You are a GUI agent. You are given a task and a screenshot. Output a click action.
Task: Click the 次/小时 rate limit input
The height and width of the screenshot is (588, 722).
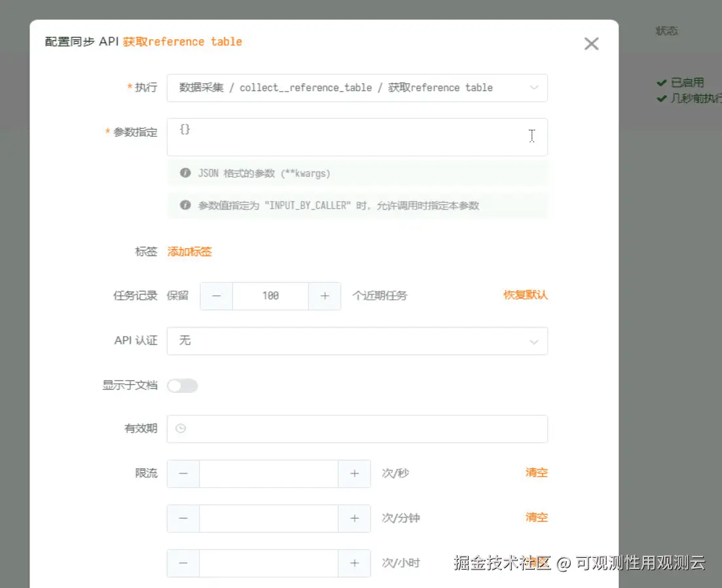coord(269,562)
